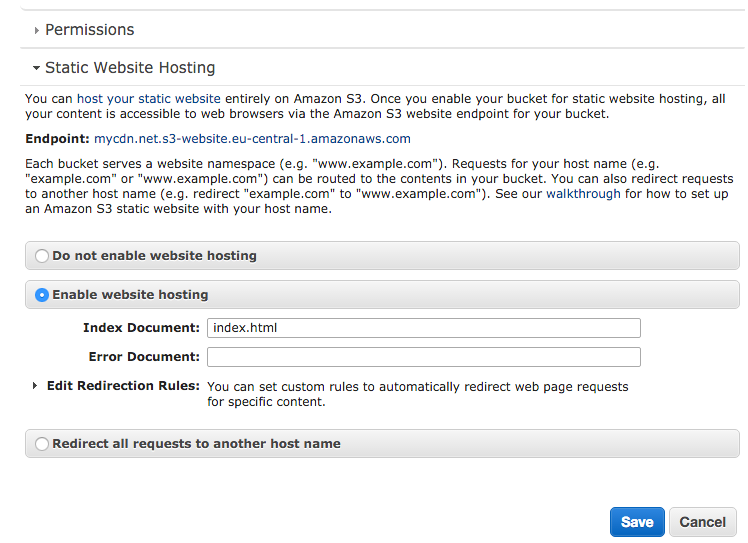Click the Do not enable website hosting bar
This screenshot has height=543, width=748.
tap(382, 256)
